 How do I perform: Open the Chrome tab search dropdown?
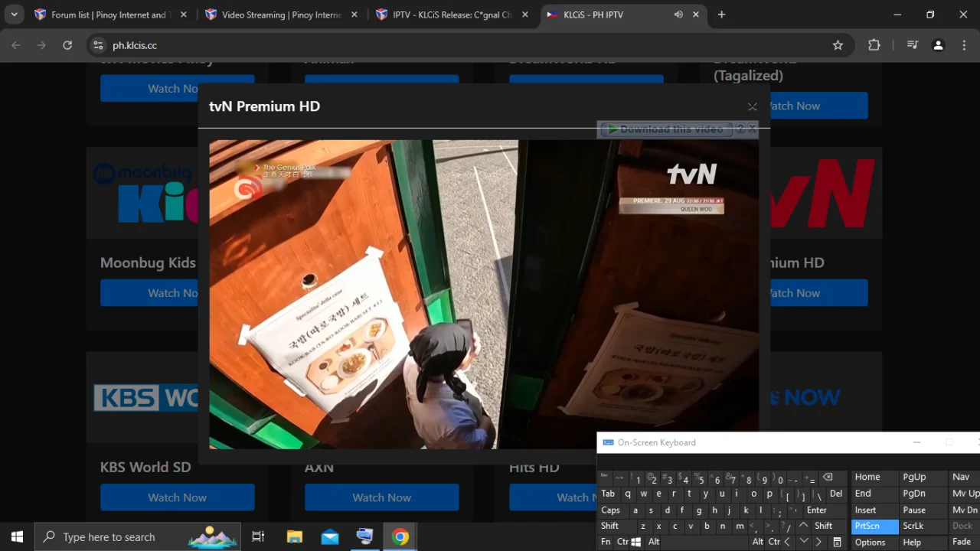click(14, 15)
